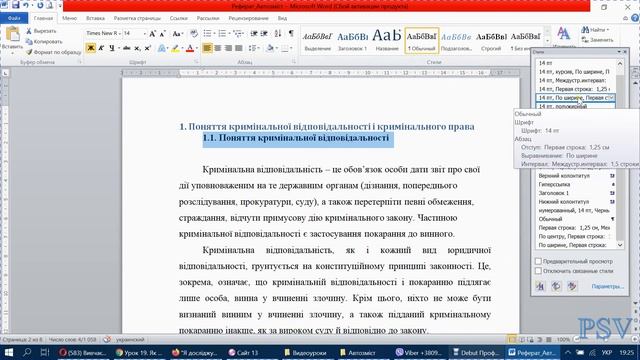This screenshot has height=360, width=640.
Task: Open Find (Найти) dropdown arrow
Action: pos(607,30)
